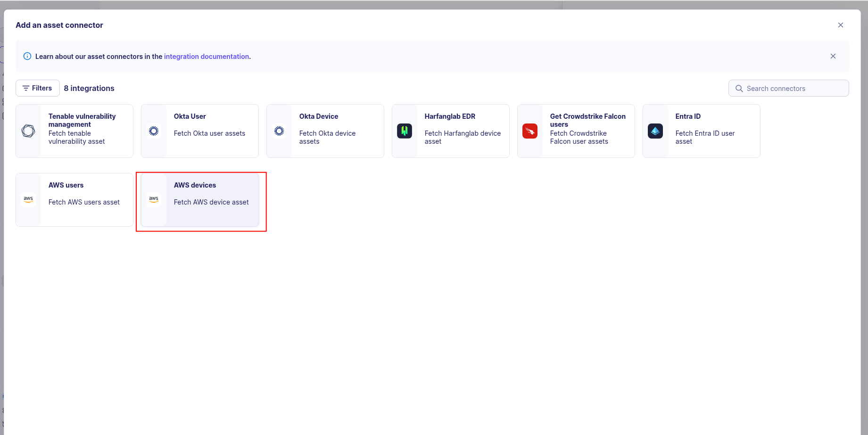This screenshot has width=868, height=435.
Task: Select the Tenable vulnerability management title
Action: click(82, 120)
